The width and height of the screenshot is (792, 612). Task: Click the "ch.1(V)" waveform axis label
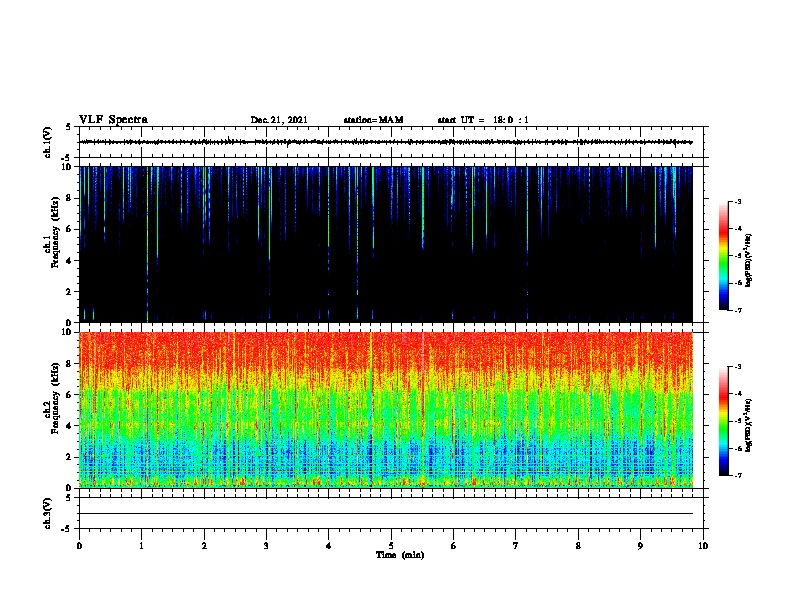point(47,142)
